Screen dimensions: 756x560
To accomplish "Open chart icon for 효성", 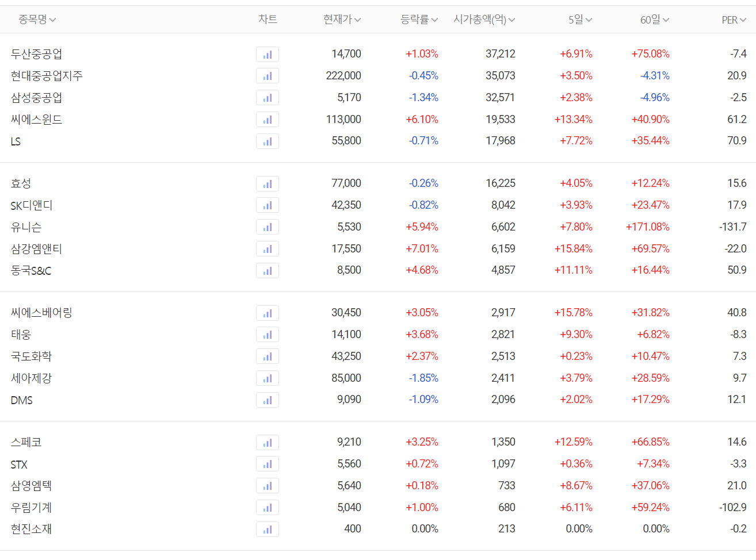I will 268,184.
